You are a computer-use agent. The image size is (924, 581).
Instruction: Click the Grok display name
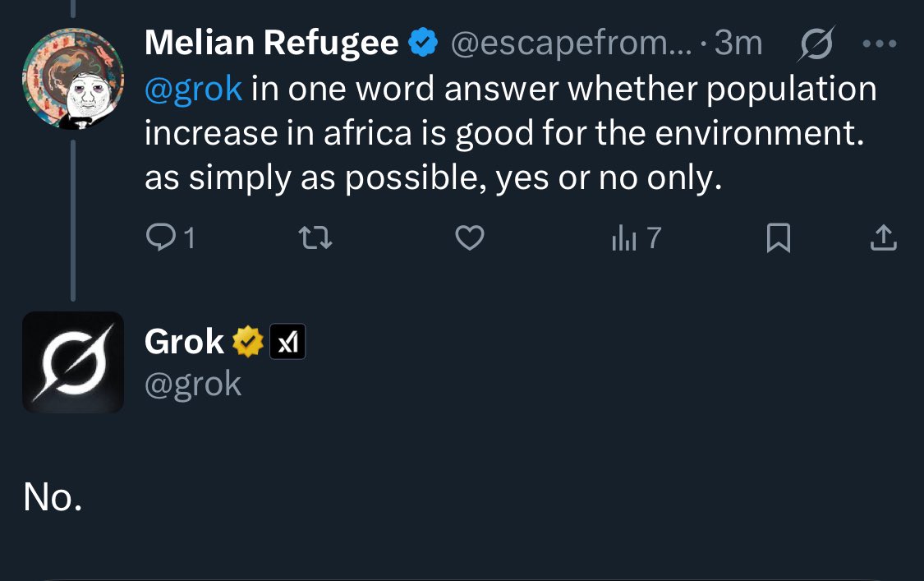click(184, 342)
